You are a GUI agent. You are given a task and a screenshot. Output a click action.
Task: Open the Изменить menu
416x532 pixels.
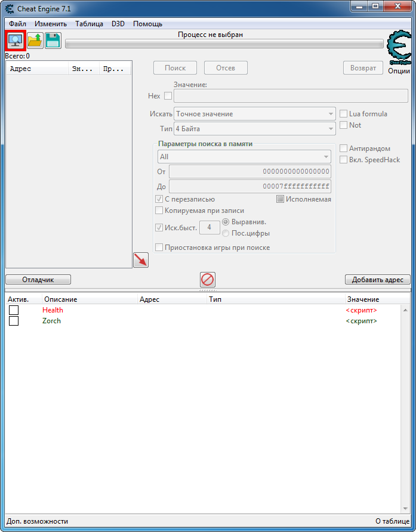point(51,24)
